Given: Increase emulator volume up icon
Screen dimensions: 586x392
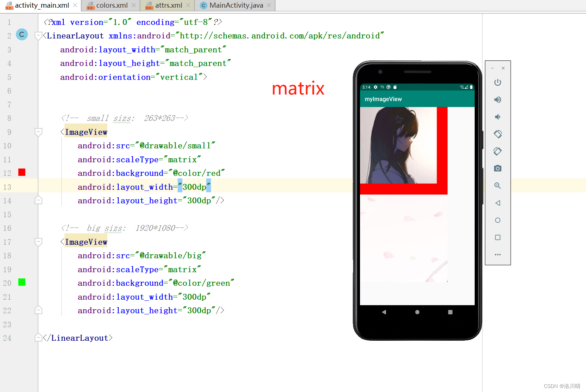Looking at the screenshot, I should [497, 99].
